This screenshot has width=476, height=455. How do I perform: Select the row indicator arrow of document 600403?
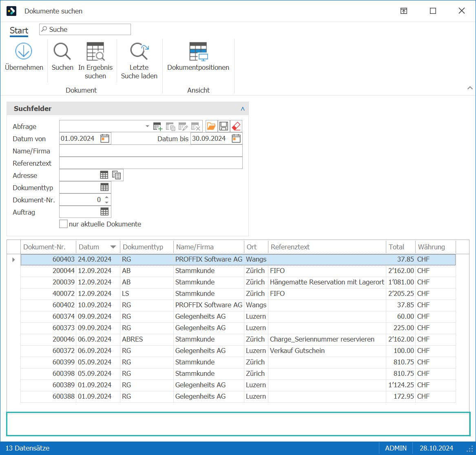(x=13, y=260)
